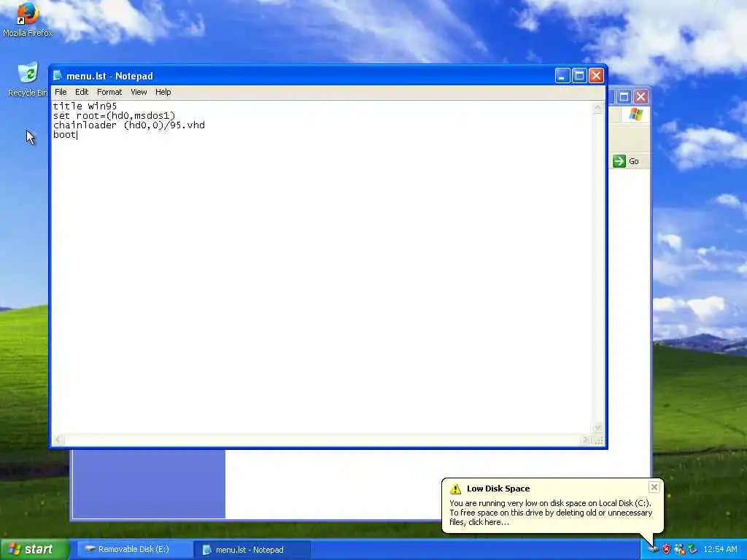Open the Notepad Format menu
This screenshot has width=747, height=560.
point(109,92)
